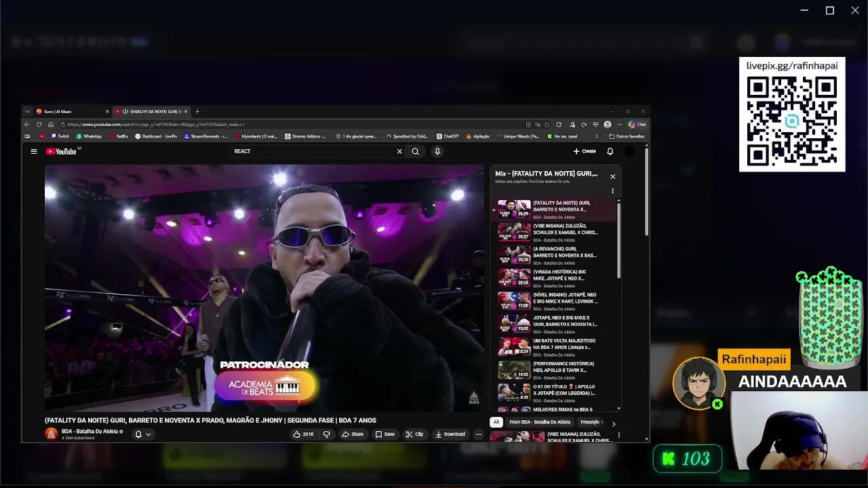Share the video

353,434
